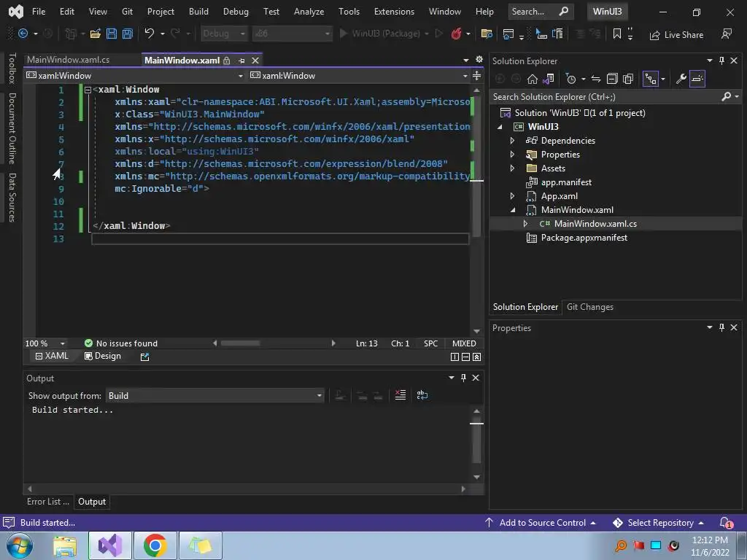Screen dimensions: 747x560
Task: Click the vertical split layout icon
Action: click(454, 357)
